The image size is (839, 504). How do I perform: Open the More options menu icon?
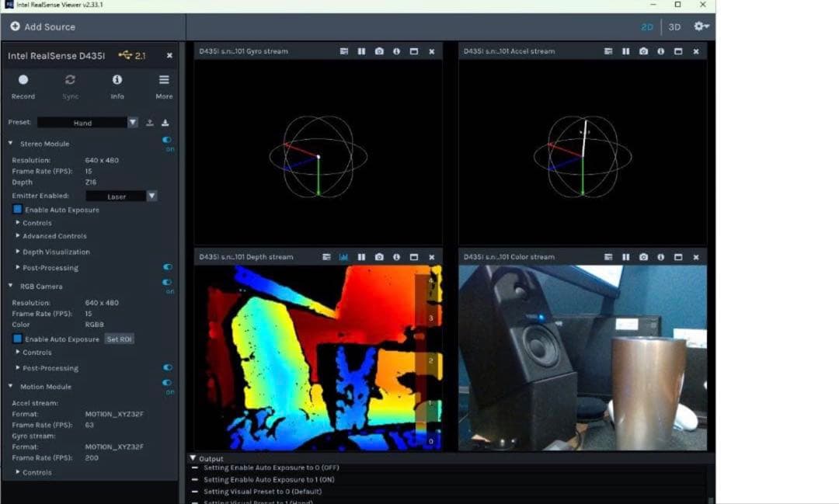click(x=162, y=80)
